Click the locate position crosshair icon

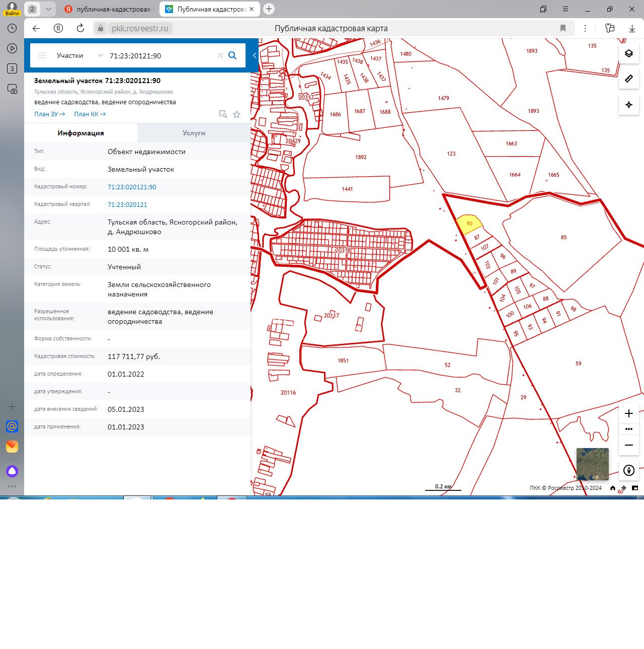tap(628, 105)
